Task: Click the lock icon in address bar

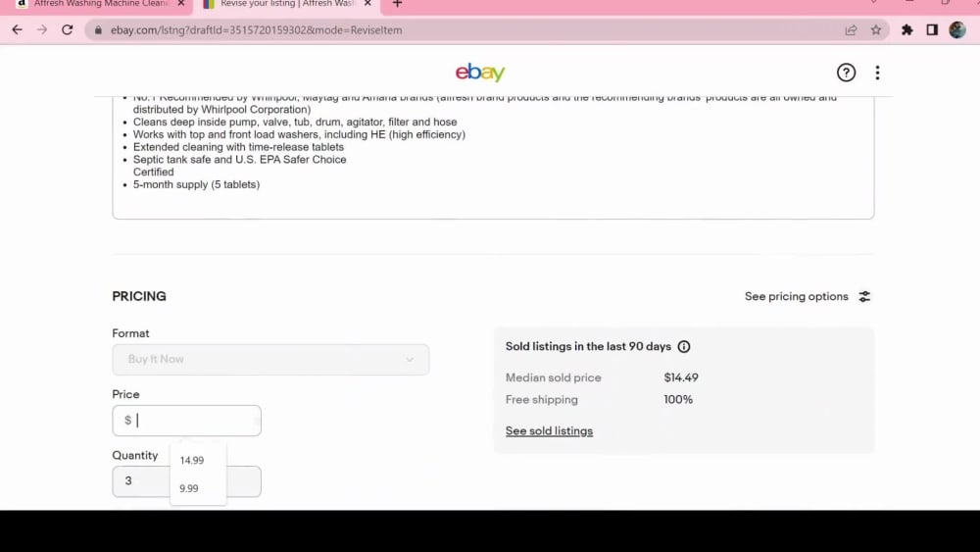Action: tap(98, 30)
